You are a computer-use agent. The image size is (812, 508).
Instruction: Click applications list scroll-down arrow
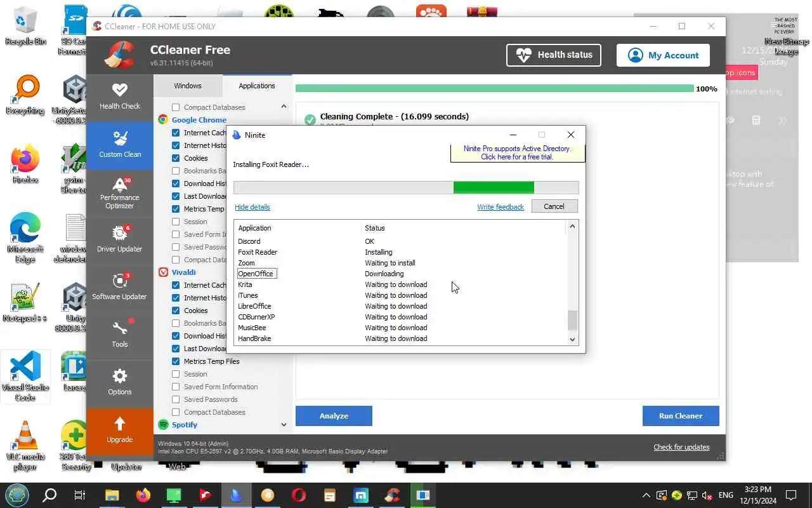[x=284, y=425]
